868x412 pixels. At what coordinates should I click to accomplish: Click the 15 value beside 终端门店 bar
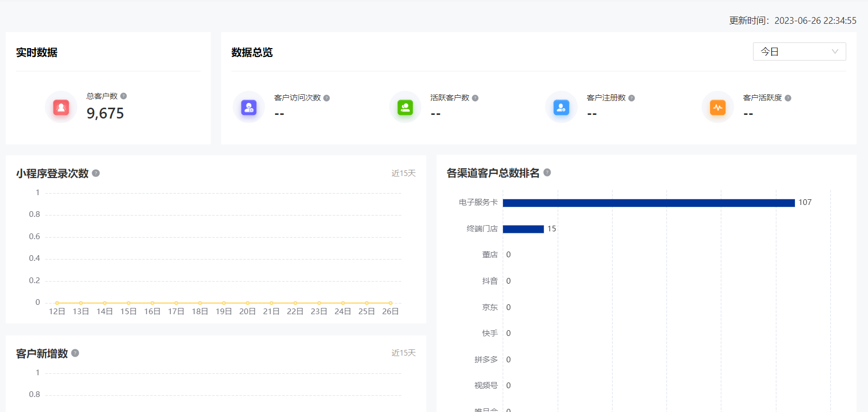click(x=552, y=229)
